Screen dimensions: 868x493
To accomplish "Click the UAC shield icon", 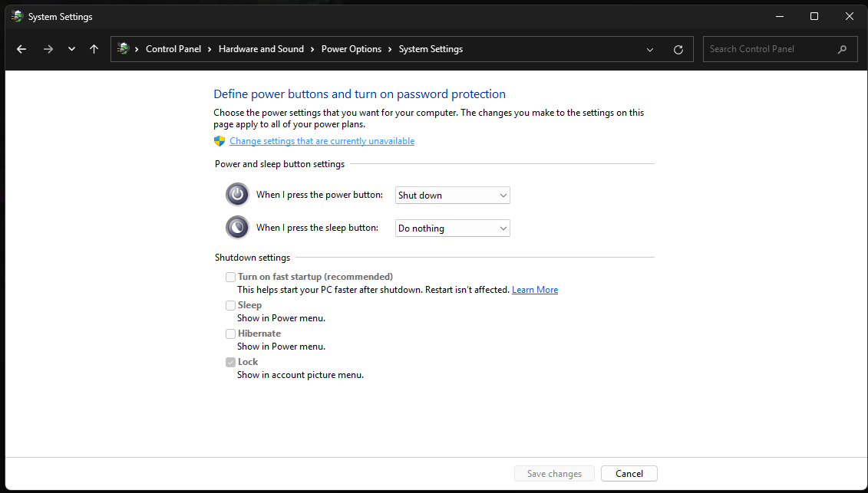I will 219,141.
